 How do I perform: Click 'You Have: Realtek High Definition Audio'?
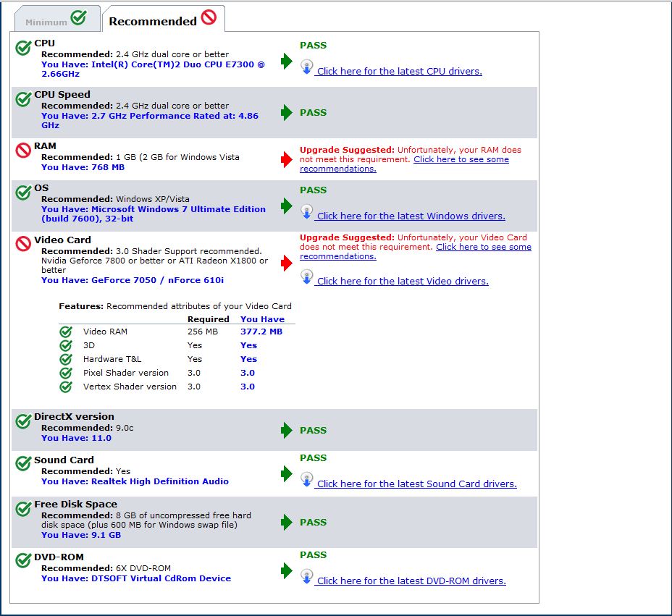135,481
